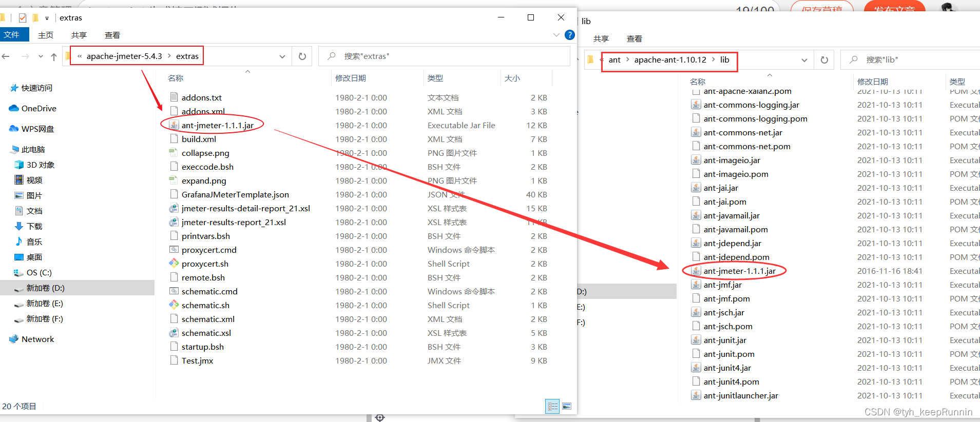Open recent locations dropdown arrow
980x422 pixels.
(x=41, y=56)
